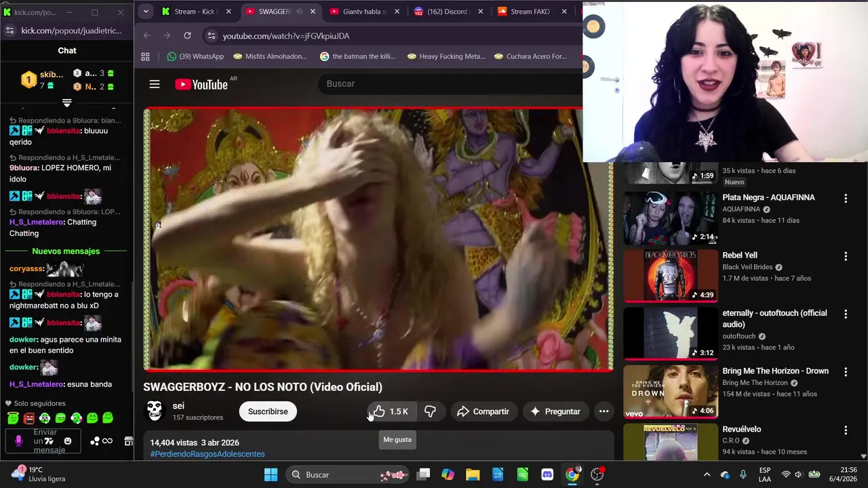Open the Misfits Almohadon bookmark
The width and height of the screenshot is (868, 488).
pos(270,56)
